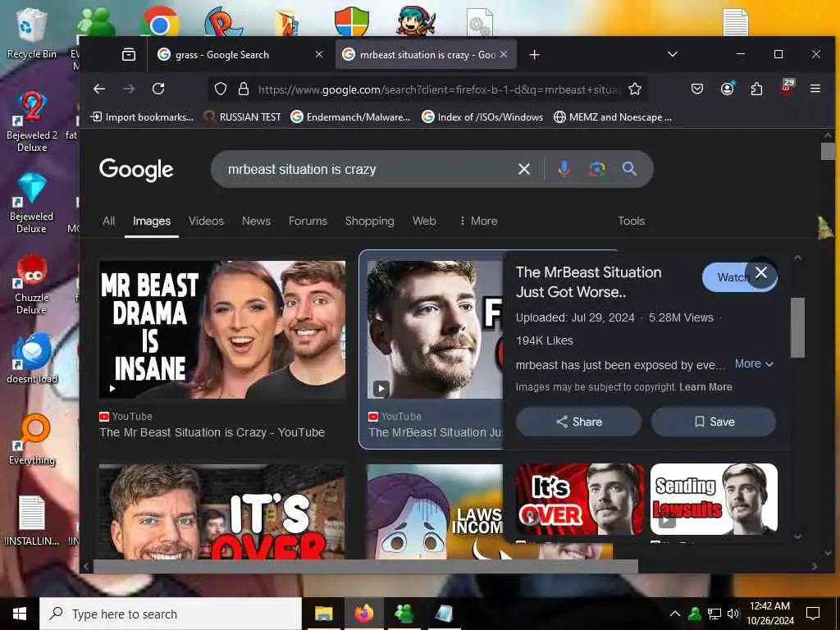Select the Everything desktop shortcut
The width and height of the screenshot is (840, 630).
pos(32,440)
